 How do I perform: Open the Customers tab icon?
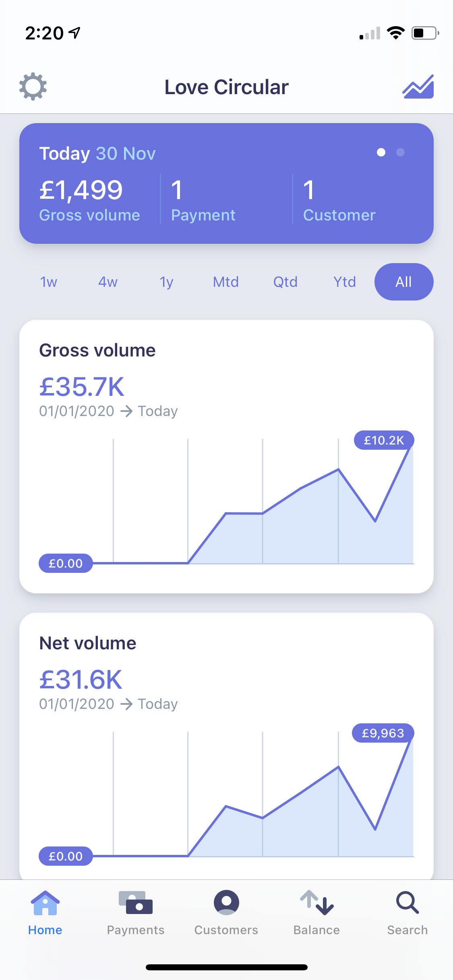(x=226, y=902)
